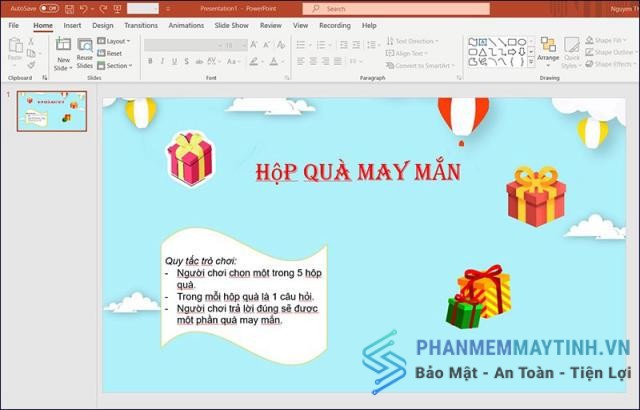Viewport: 640px width, 410px height.
Task: Click the Start From Beginning slideshow icon
Action: (117, 9)
